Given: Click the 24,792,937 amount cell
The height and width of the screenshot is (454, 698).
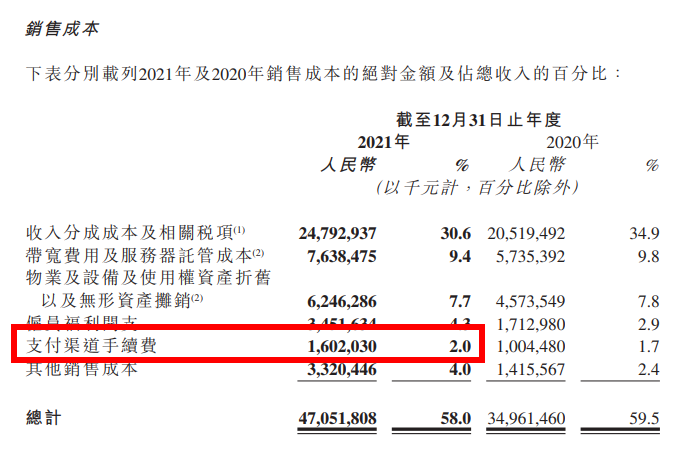Looking at the screenshot, I should (x=337, y=233).
